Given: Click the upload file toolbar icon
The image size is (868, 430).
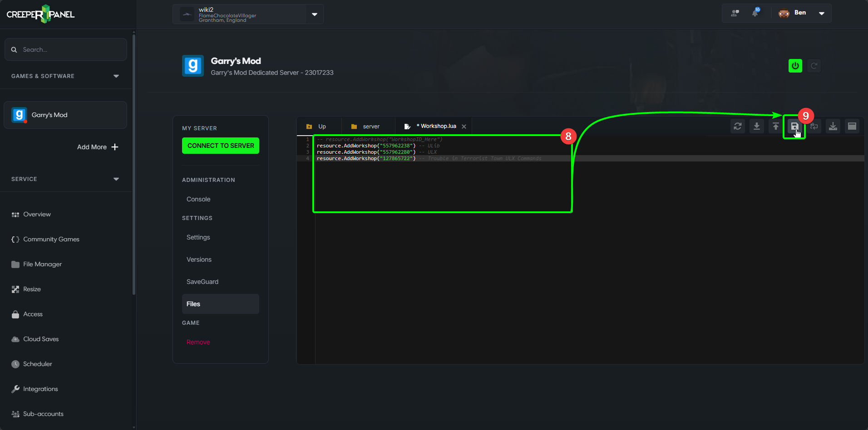Looking at the screenshot, I should pos(776,126).
